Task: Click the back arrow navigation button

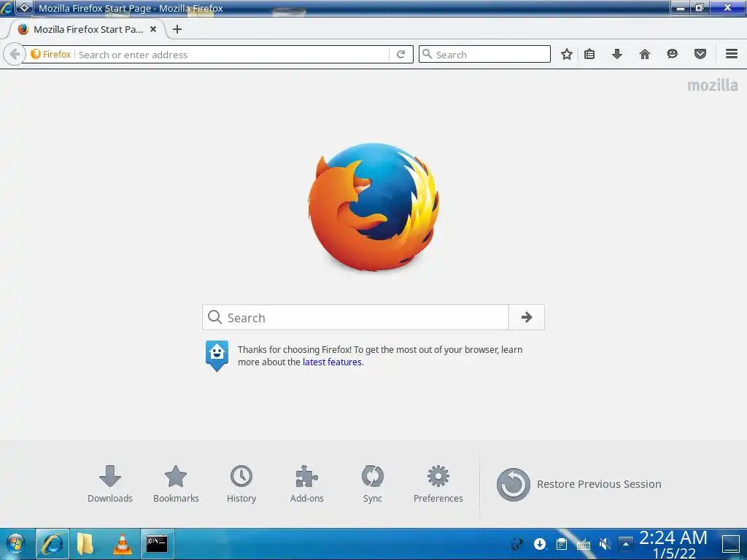Action: coord(14,54)
